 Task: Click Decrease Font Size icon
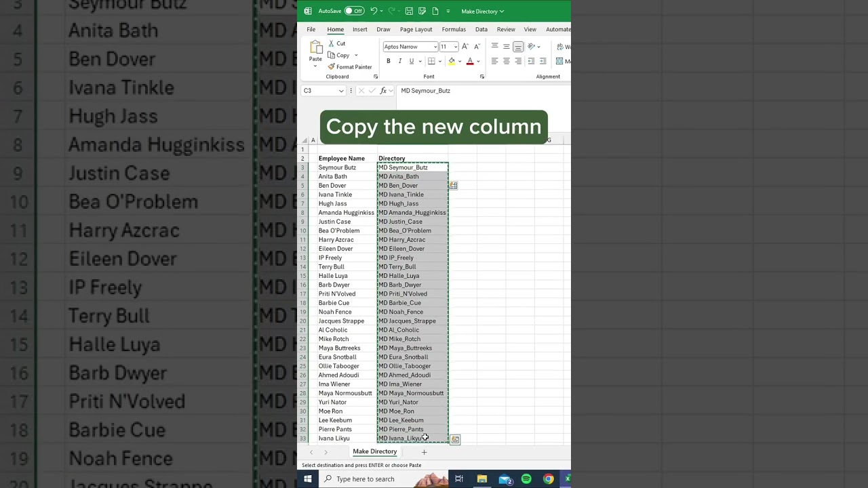[477, 47]
